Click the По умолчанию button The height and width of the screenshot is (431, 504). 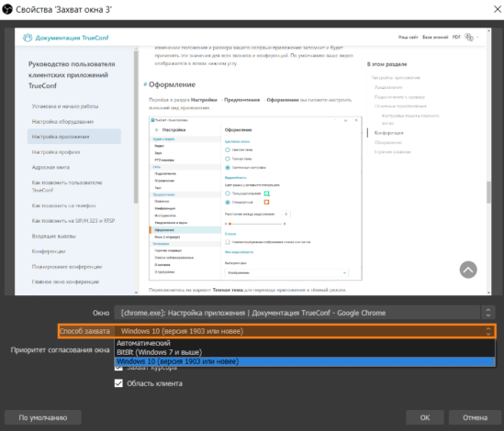point(43,417)
